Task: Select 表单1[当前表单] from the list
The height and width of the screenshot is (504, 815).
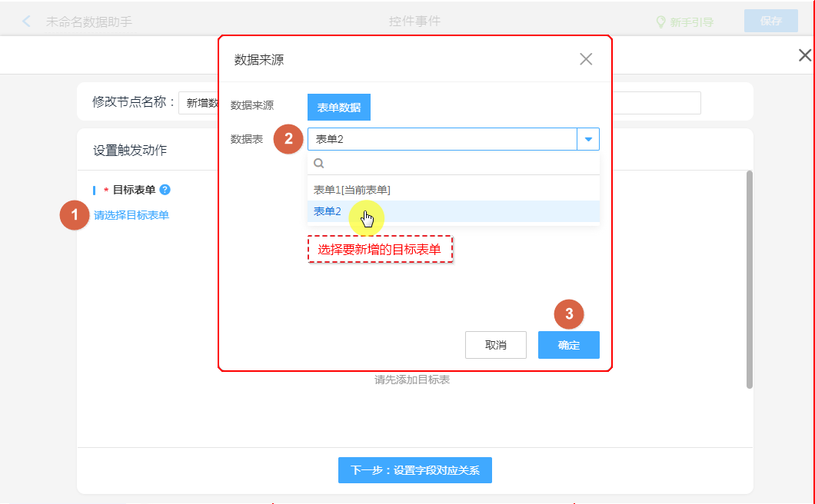Action: coord(352,190)
